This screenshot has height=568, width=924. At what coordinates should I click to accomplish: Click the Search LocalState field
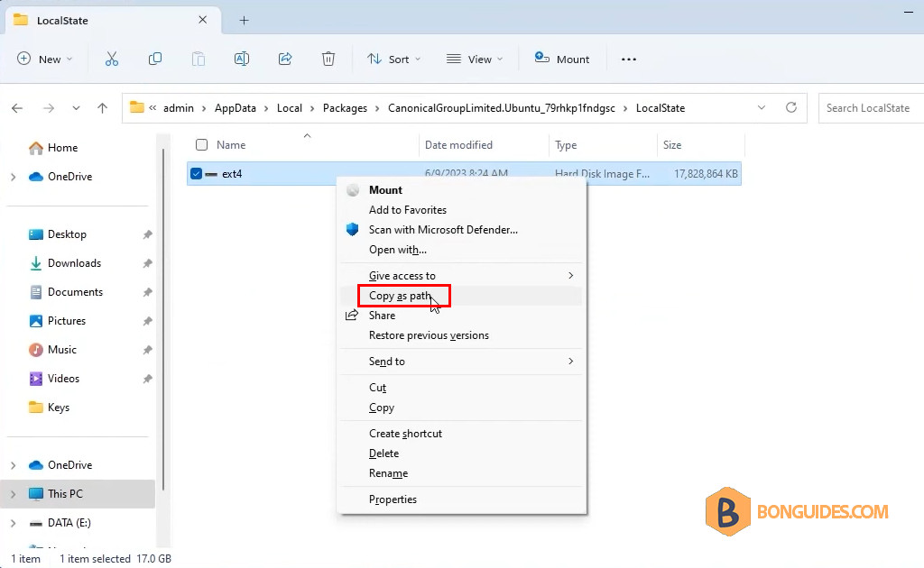pyautogui.click(x=871, y=108)
